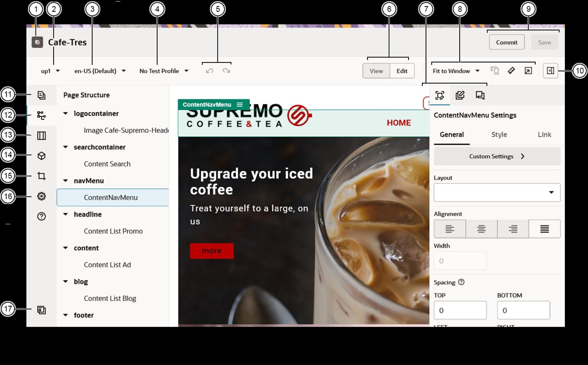Click the Commit button
The image size is (588, 365).
coord(507,43)
